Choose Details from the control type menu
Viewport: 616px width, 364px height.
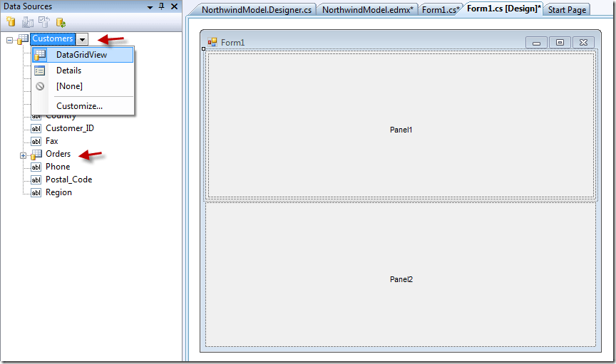(x=68, y=71)
